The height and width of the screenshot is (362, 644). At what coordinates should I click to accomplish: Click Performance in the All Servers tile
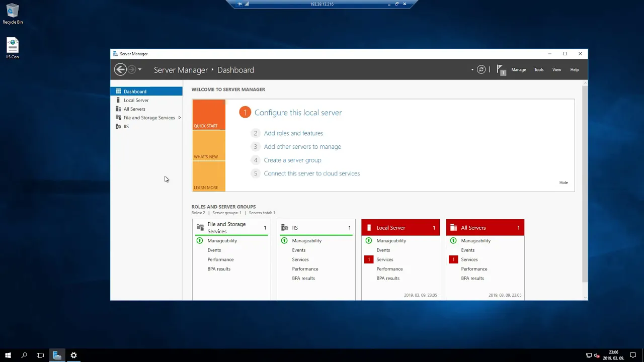click(474, 269)
